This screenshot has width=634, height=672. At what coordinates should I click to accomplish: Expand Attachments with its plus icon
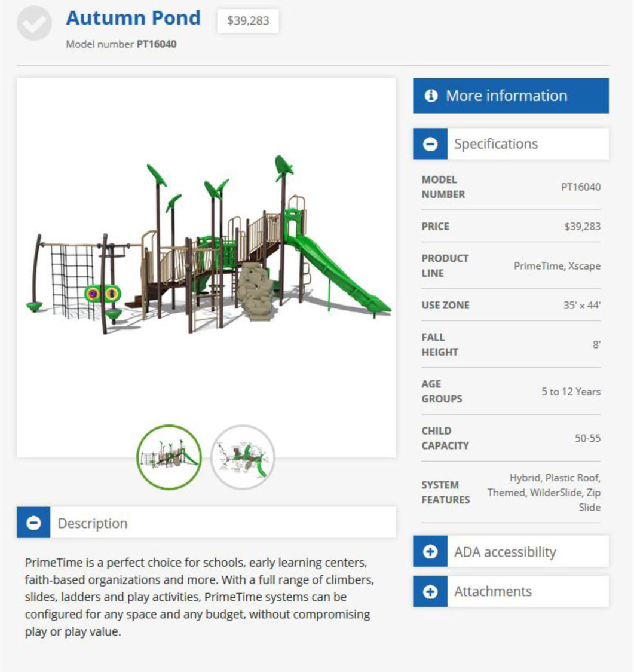point(430,591)
